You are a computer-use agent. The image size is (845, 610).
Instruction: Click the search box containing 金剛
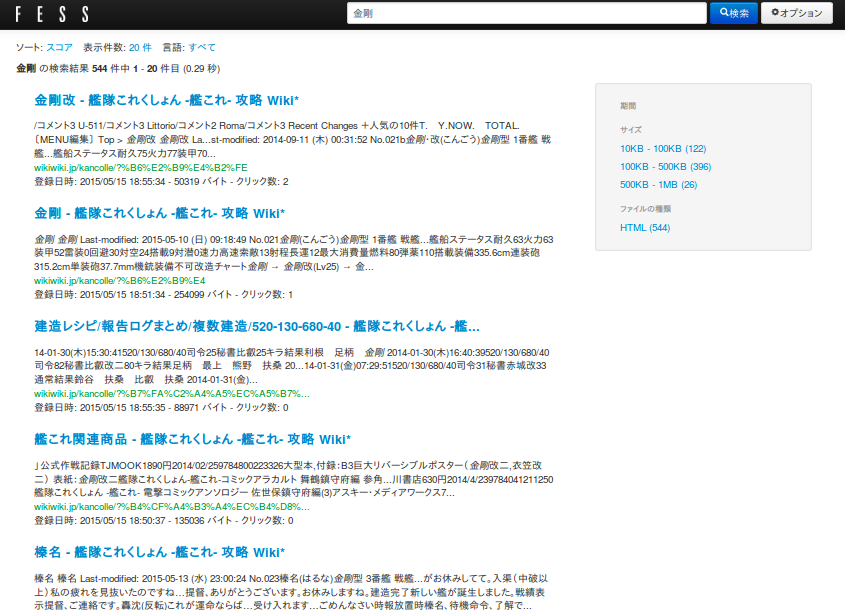click(527, 13)
